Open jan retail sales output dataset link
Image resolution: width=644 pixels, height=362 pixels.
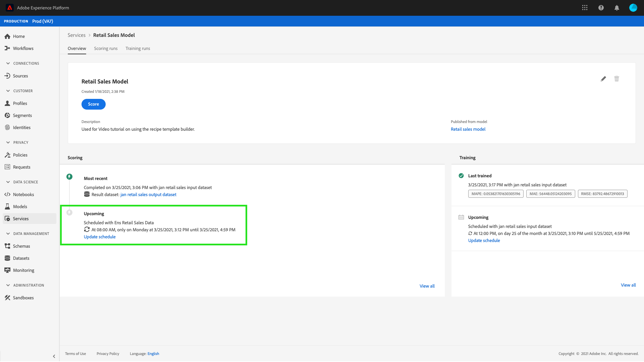pos(148,194)
